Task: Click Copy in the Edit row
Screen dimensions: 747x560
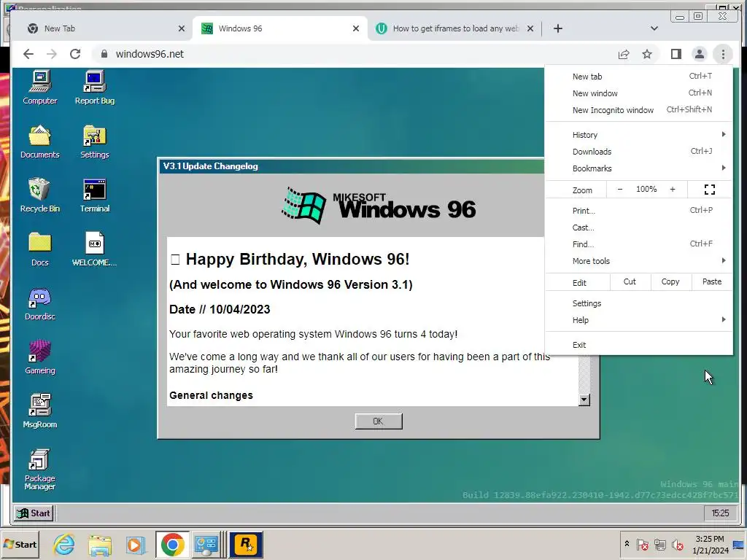Action: (x=670, y=282)
